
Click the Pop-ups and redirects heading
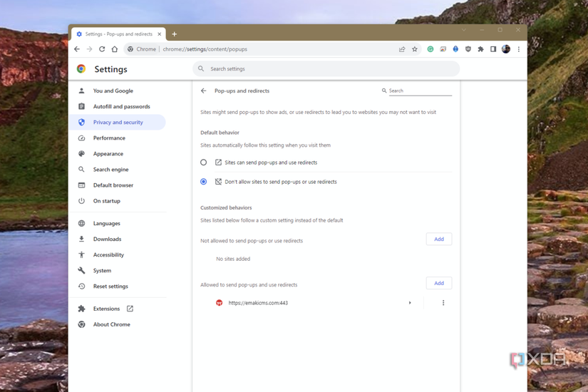click(x=242, y=91)
